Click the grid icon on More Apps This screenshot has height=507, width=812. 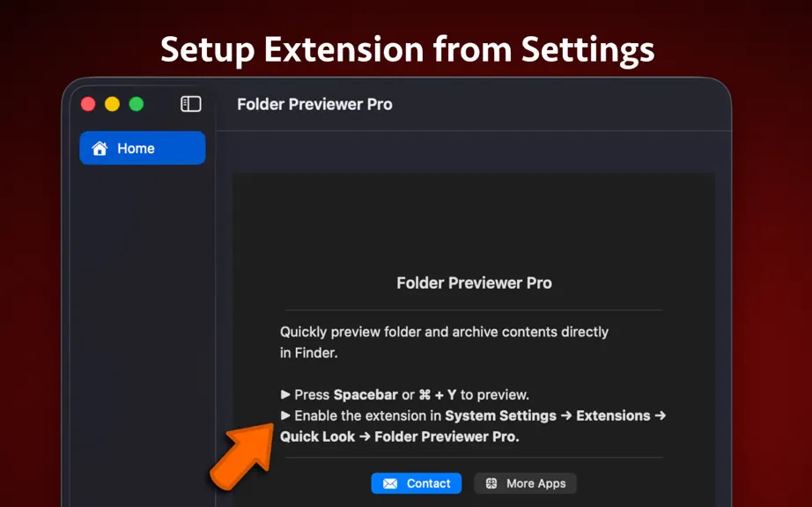[x=491, y=483]
